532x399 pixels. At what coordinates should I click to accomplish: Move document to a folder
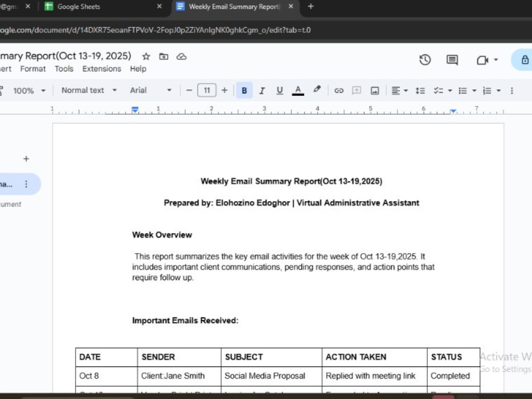coord(163,56)
